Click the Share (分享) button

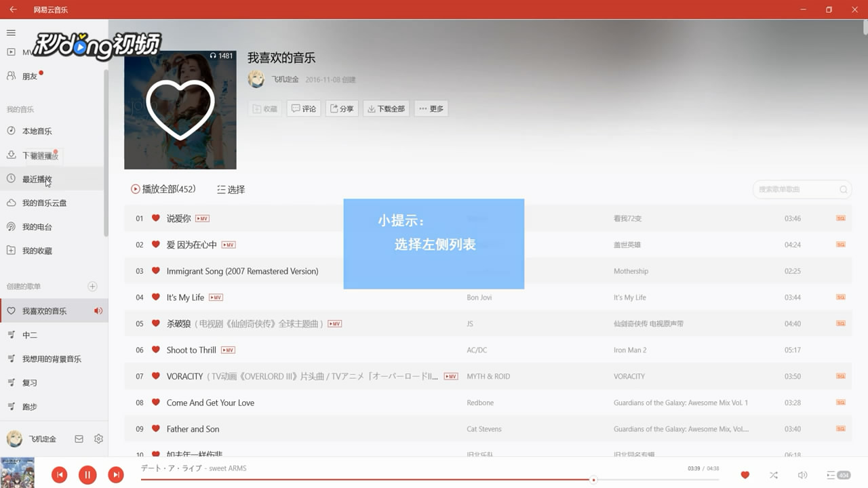coord(342,108)
